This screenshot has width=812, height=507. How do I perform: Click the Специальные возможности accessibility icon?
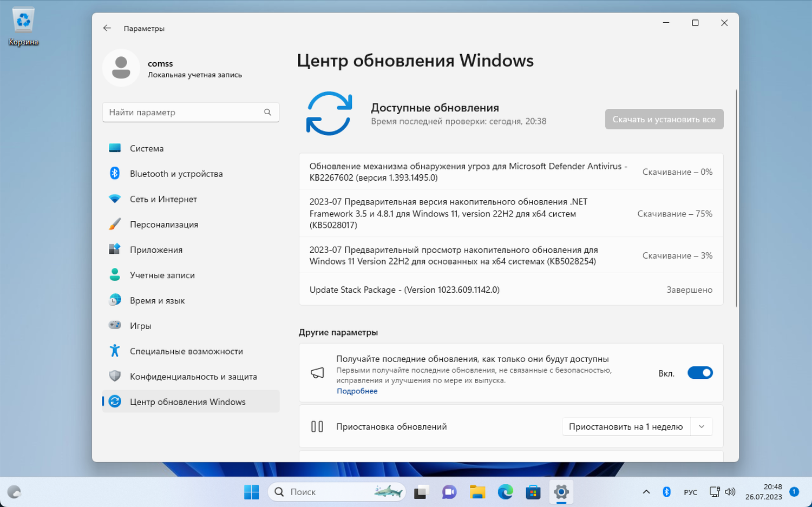(x=115, y=351)
